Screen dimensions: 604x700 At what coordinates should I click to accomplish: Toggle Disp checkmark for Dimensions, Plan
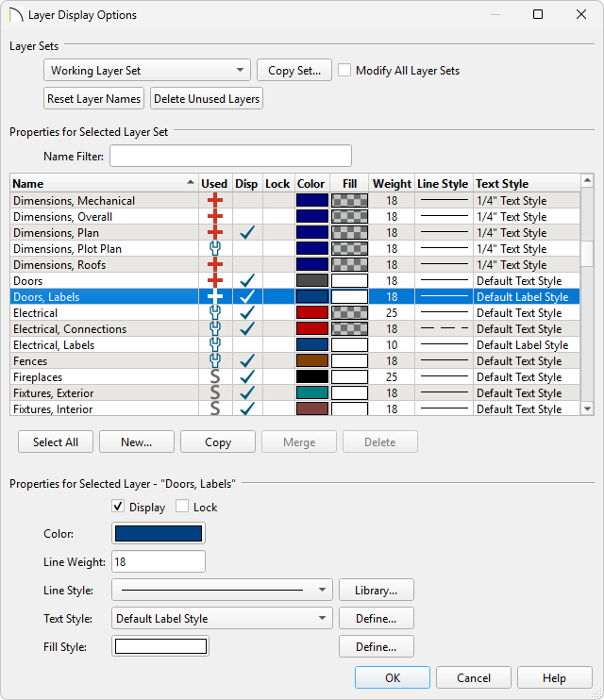click(247, 233)
